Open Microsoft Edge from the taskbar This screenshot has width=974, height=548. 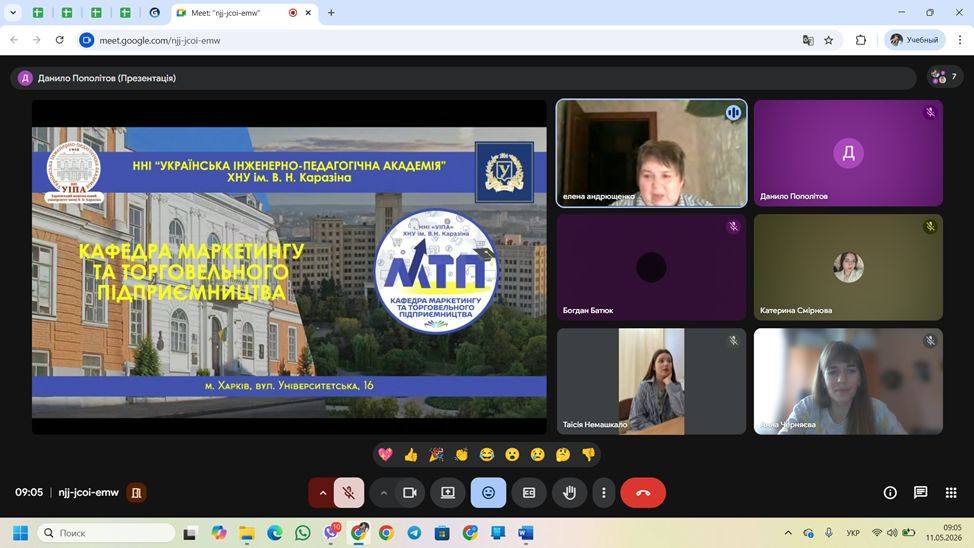[x=275, y=533]
